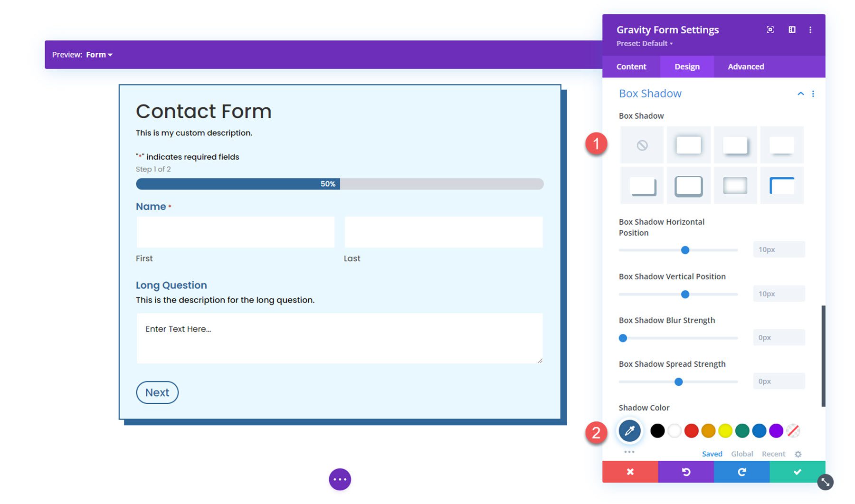
Task: Change the modal position with the layout icon
Action: pos(792,29)
